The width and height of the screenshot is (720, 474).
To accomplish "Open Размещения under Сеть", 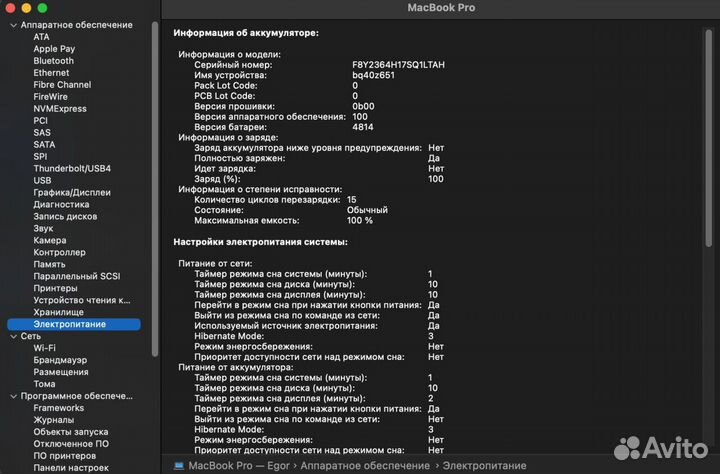I will pos(61,372).
